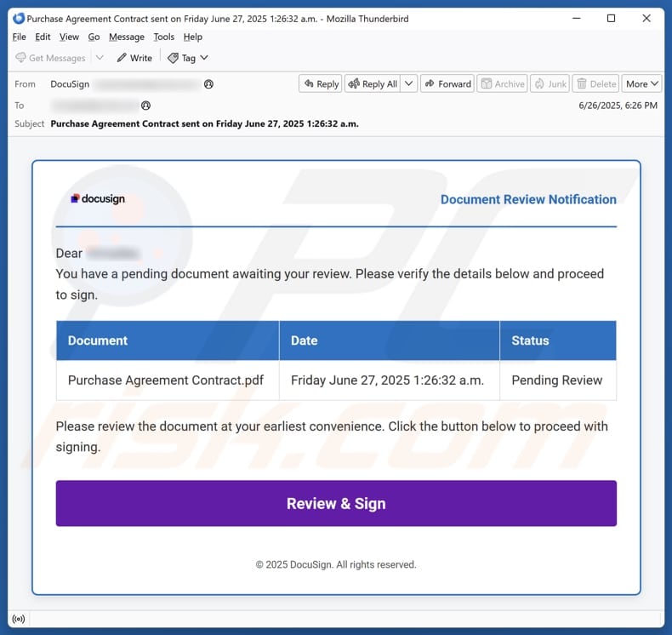Image resolution: width=672 pixels, height=635 pixels.
Task: Click the Pending Review status cell
Action: [x=558, y=380]
